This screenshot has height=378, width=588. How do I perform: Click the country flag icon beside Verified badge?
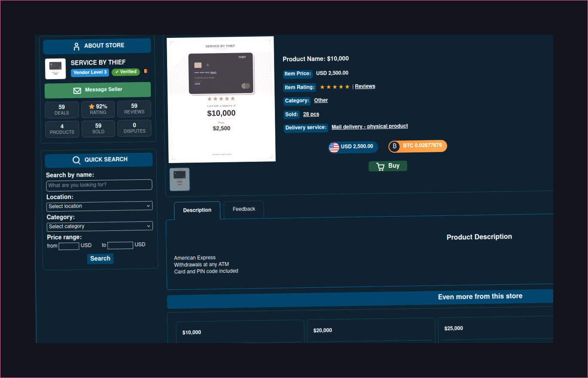(146, 71)
